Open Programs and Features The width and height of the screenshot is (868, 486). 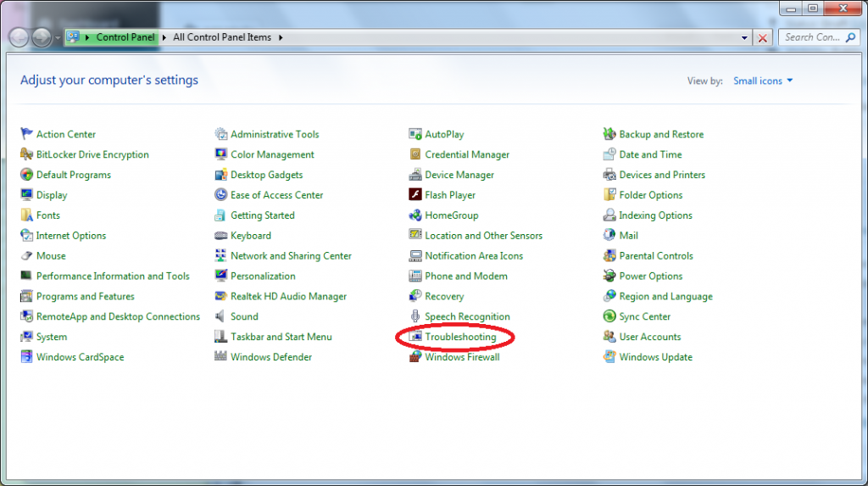point(86,297)
